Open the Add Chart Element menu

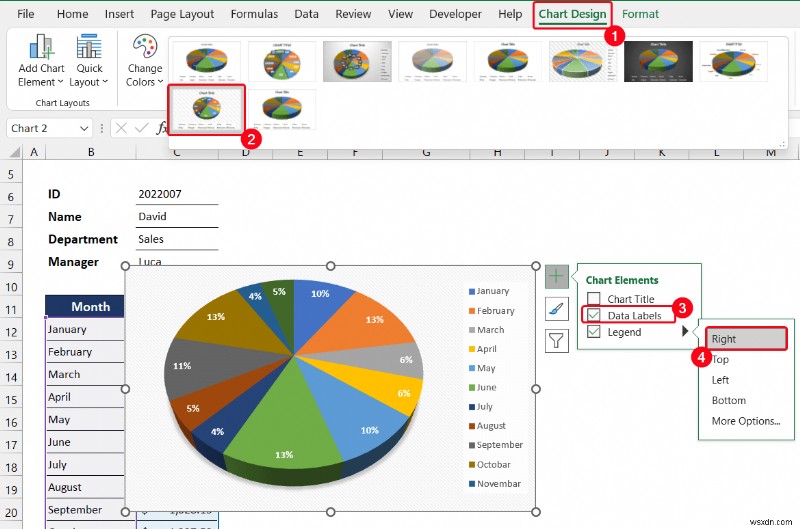point(41,61)
